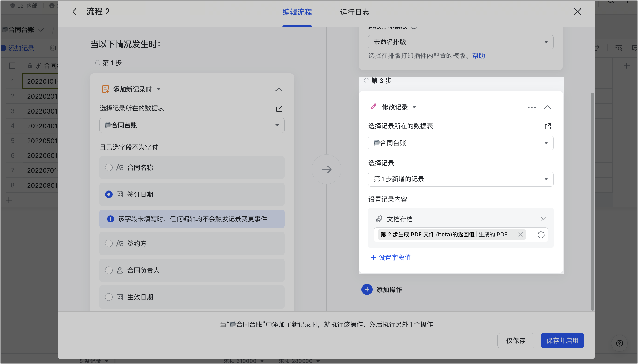Click the 添加新记录时 trigger icon

[x=106, y=89]
